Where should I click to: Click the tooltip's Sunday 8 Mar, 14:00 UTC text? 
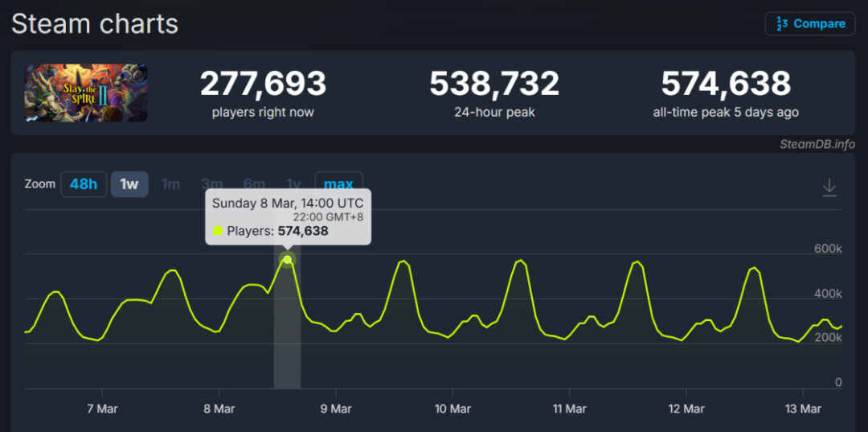pos(287,203)
